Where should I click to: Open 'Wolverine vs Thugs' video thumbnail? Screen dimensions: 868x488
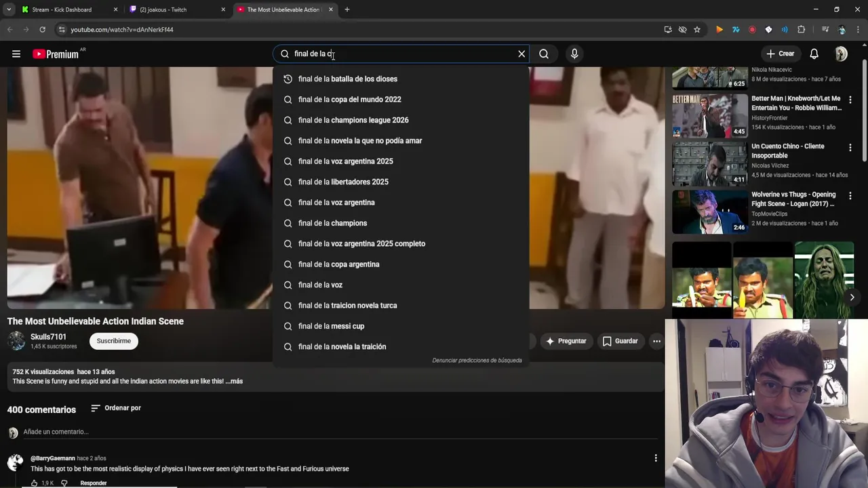tap(710, 212)
